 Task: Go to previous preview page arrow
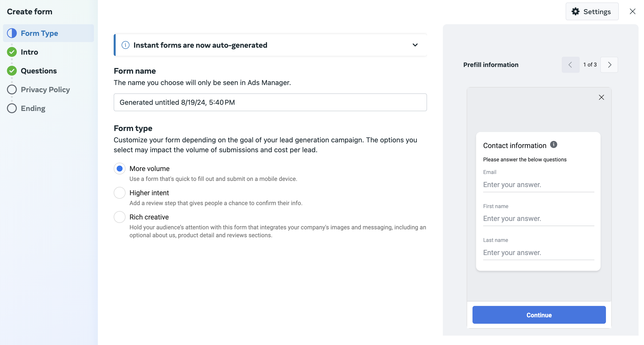click(x=570, y=65)
